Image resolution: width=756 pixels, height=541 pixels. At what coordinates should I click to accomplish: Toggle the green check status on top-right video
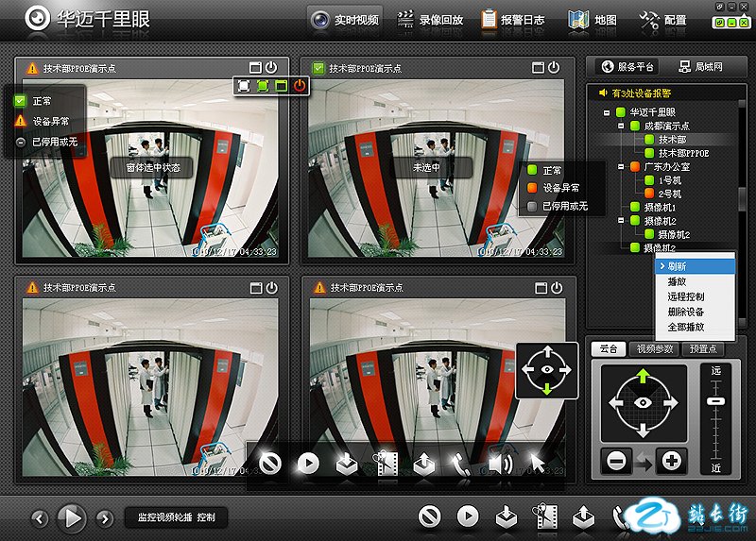[x=318, y=68]
